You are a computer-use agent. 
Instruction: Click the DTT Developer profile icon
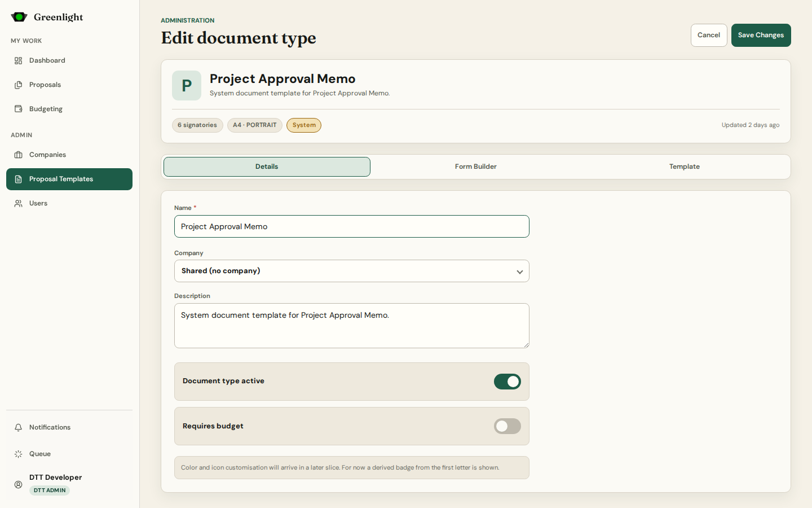(x=19, y=484)
